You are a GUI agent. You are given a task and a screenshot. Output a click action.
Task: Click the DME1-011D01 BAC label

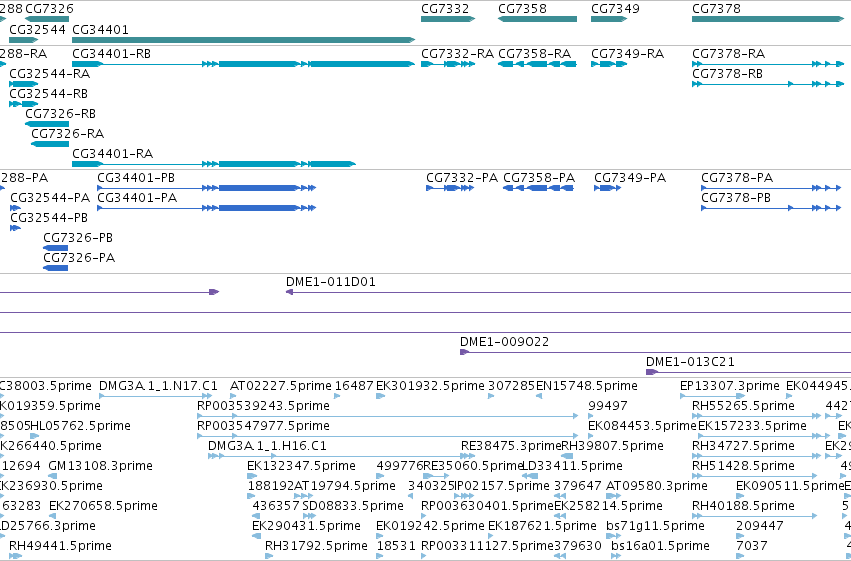[x=331, y=282]
